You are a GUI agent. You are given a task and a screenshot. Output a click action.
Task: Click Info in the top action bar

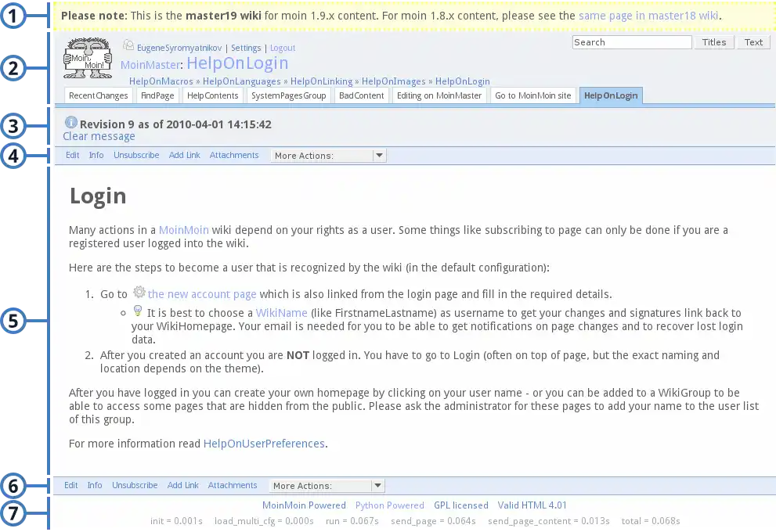[96, 155]
